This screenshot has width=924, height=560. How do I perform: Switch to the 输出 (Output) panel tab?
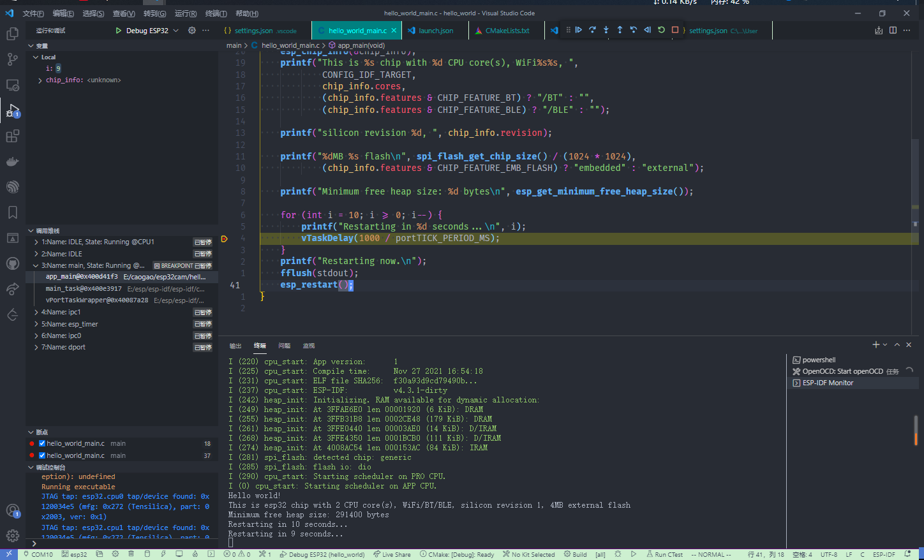(x=235, y=346)
